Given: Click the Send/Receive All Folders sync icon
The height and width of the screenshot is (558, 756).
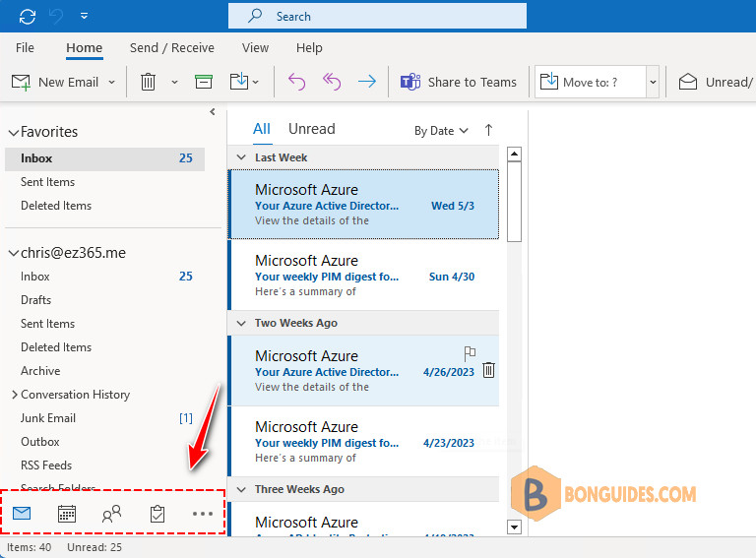Looking at the screenshot, I should [28, 17].
